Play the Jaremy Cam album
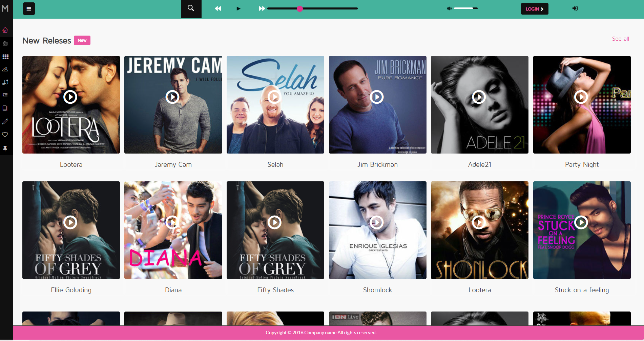This screenshot has height=341, width=644. click(x=172, y=97)
